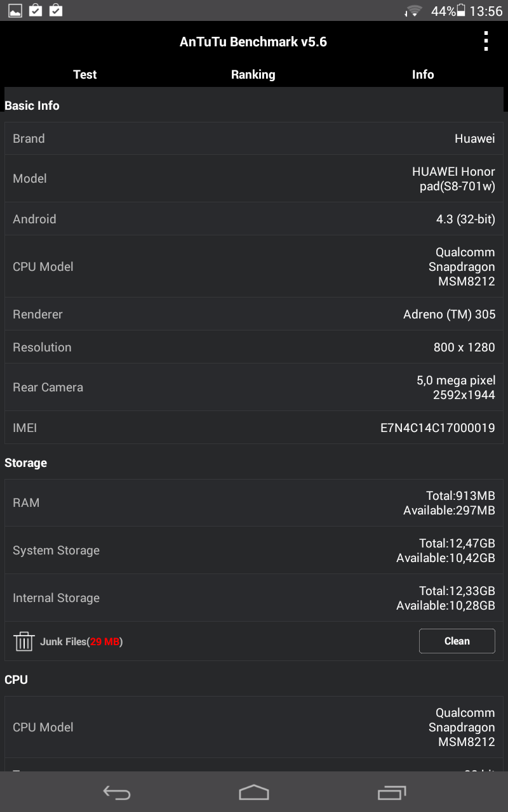Switch to the Test tab

pos(85,74)
